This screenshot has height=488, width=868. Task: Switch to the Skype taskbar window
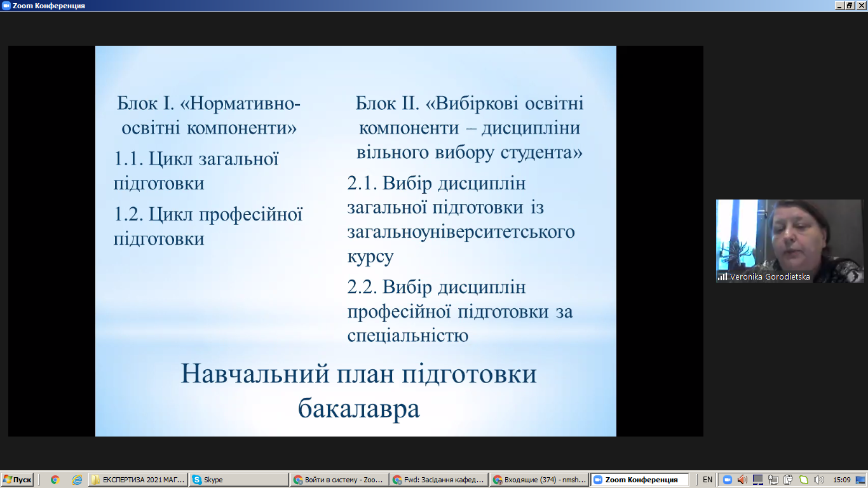tap(238, 480)
